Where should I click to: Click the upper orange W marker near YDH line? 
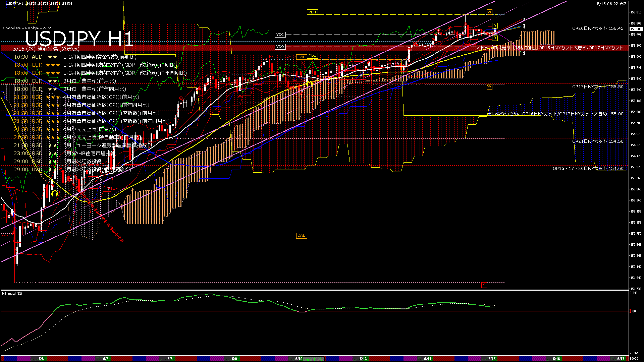[489, 12]
